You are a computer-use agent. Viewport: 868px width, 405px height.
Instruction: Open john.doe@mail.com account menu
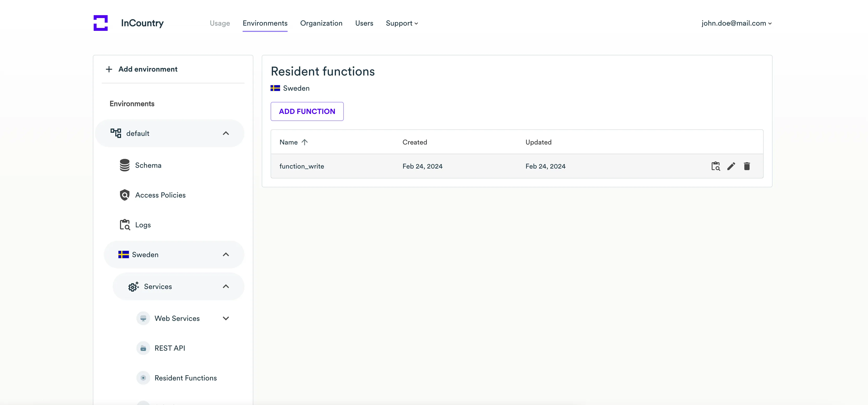(x=736, y=23)
